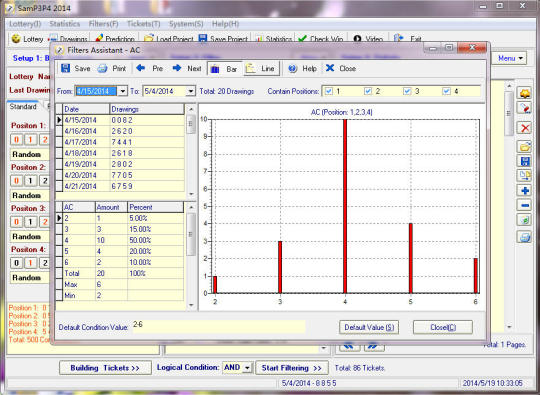Open the Filters(F) menu
Image resolution: width=540 pixels, height=395 pixels.
pos(103,24)
